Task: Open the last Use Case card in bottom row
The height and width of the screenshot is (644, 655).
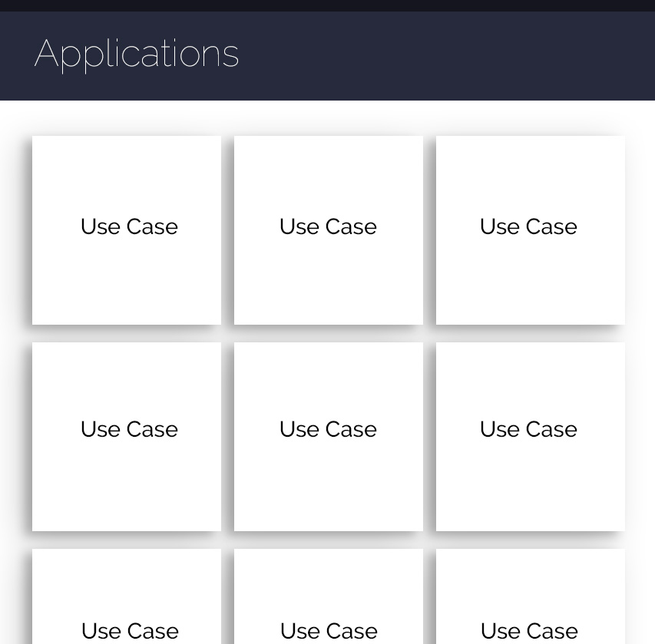Action: 531,596
